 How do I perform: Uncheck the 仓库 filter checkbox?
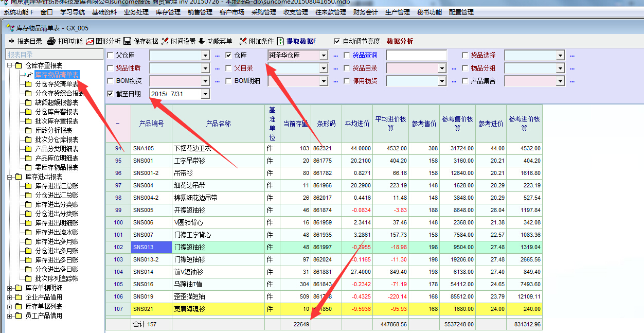pyautogui.click(x=229, y=55)
